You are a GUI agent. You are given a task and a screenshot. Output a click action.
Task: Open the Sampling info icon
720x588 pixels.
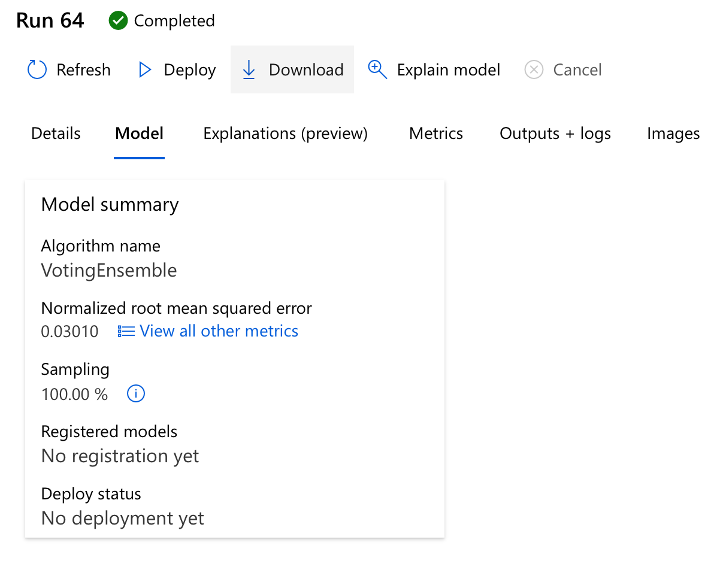click(136, 394)
